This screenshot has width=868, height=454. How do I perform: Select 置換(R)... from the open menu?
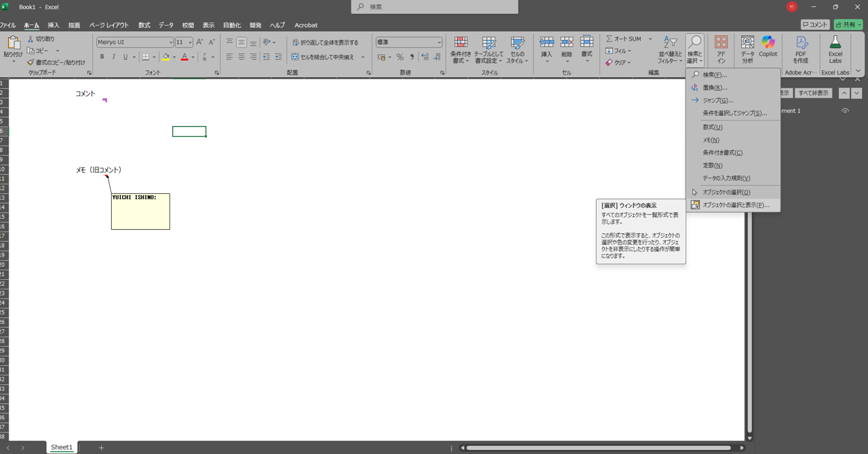(715, 87)
